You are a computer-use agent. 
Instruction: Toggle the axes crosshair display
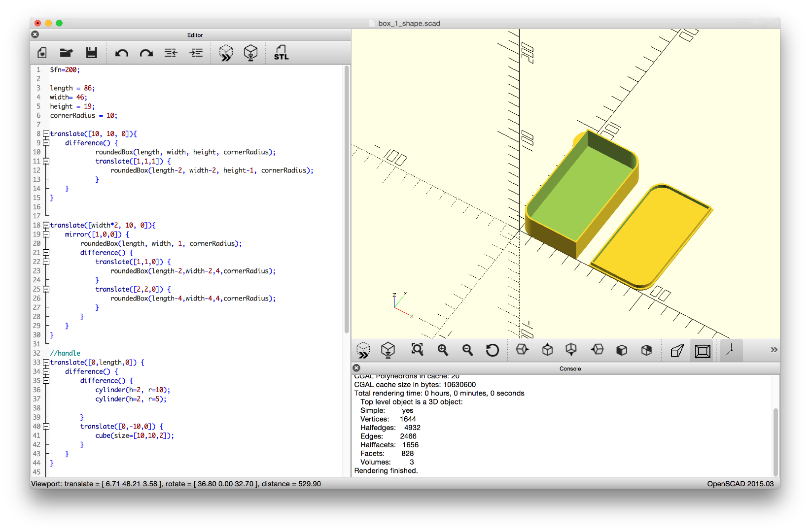tap(732, 350)
